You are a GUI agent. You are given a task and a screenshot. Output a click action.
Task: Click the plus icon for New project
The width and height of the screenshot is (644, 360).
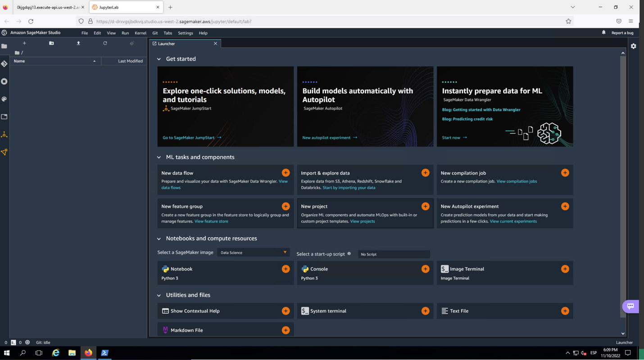click(425, 206)
